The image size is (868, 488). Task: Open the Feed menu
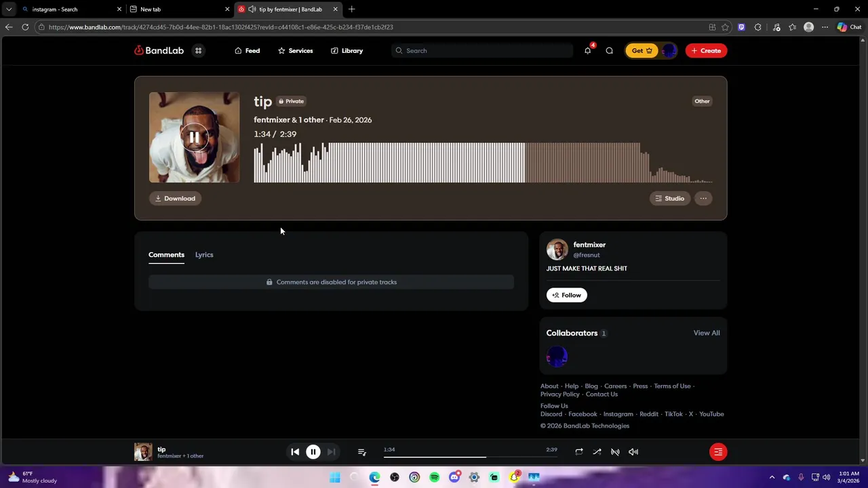click(x=247, y=51)
